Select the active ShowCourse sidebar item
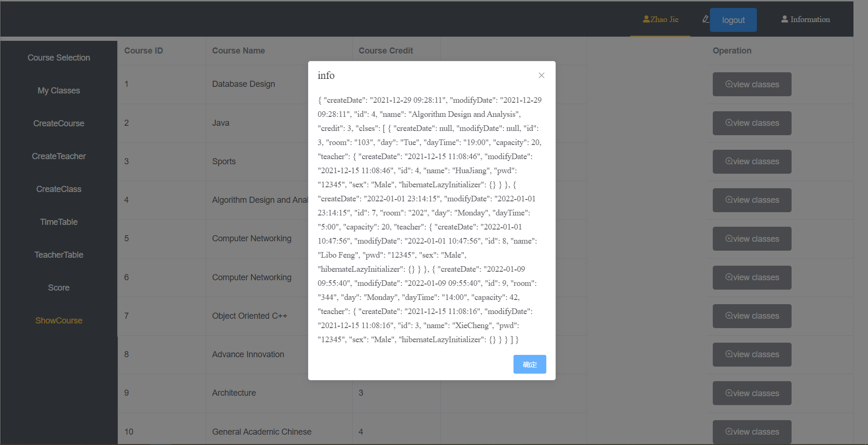Viewport: 868px width, 445px height. [59, 320]
